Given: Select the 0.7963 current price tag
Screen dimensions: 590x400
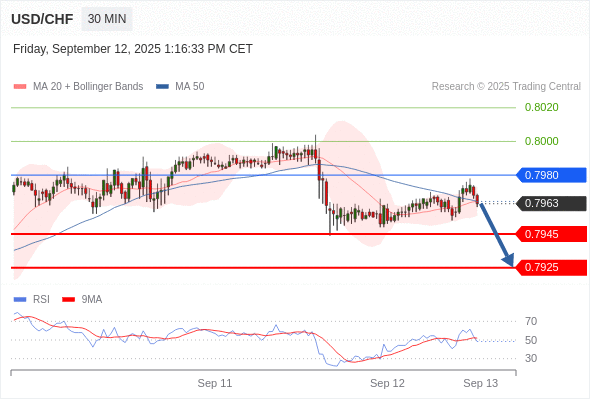Looking at the screenshot, I should [551, 203].
